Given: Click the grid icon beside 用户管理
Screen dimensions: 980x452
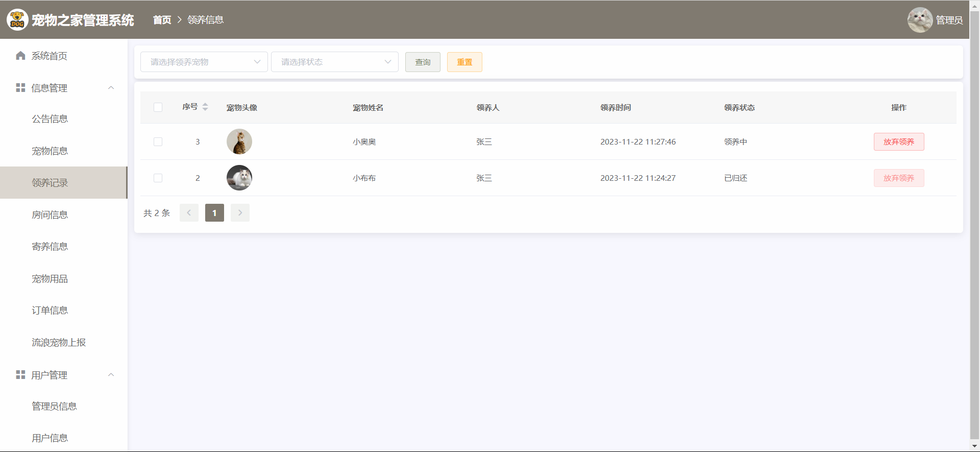Looking at the screenshot, I should click(x=20, y=375).
